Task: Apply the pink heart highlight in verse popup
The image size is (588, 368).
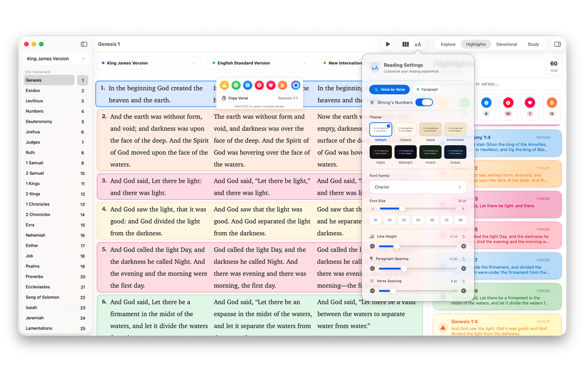Action: point(271,85)
